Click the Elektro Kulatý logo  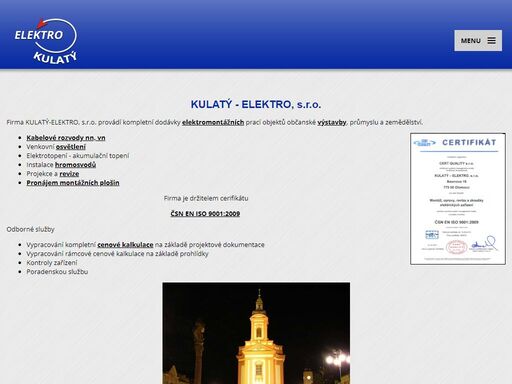45,41
